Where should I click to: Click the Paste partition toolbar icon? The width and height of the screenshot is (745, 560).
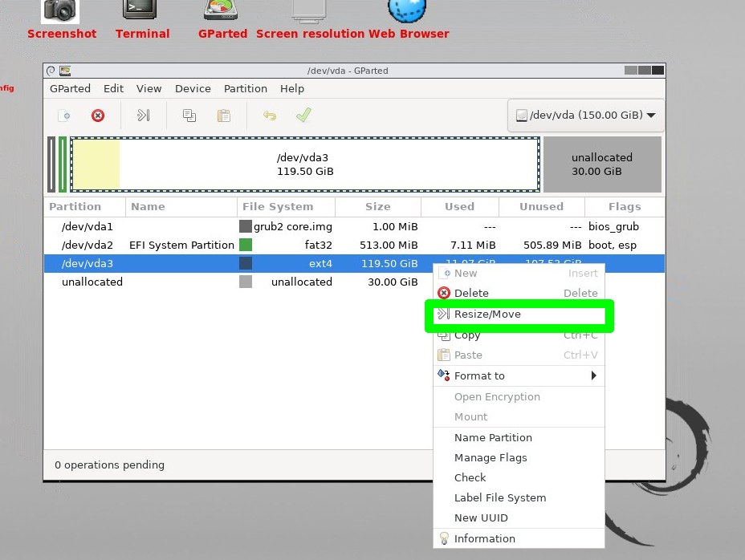coord(224,116)
